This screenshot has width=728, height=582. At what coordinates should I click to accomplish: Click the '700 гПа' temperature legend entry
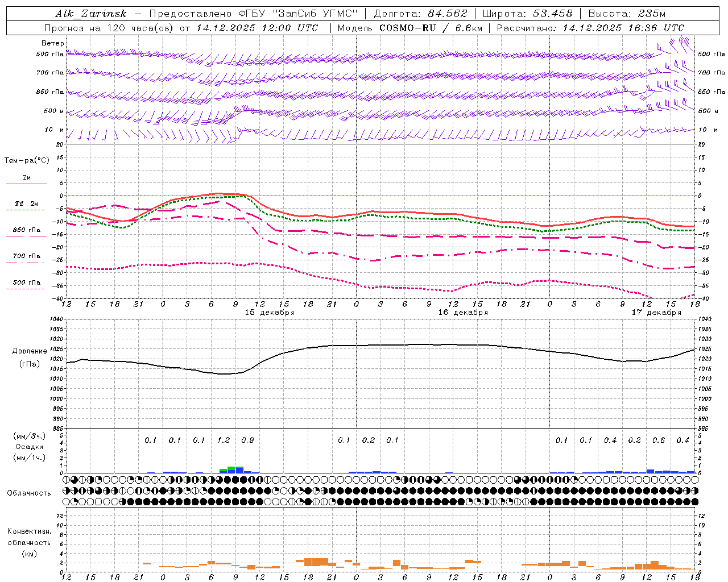click(x=26, y=259)
